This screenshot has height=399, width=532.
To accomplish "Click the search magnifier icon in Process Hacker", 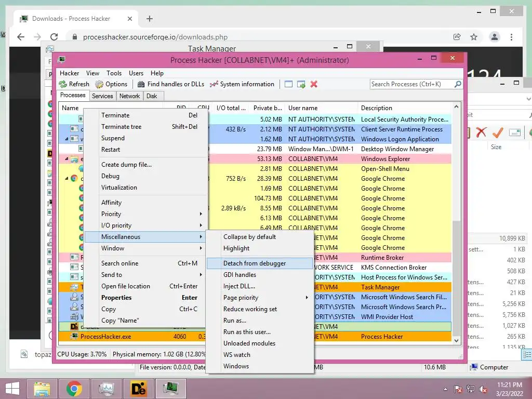I will (458, 84).
